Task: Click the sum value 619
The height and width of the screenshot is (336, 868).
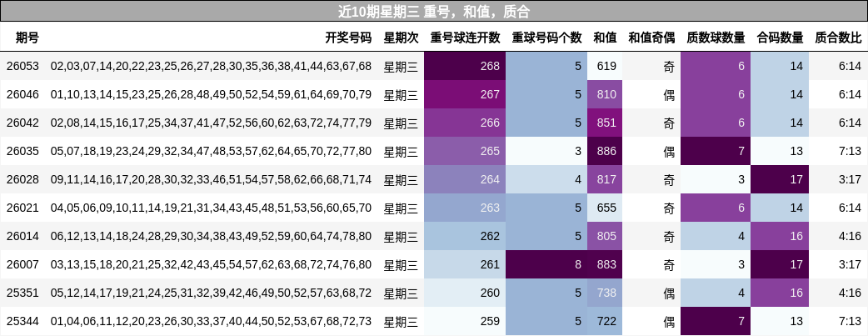Action: pyautogui.click(x=605, y=66)
